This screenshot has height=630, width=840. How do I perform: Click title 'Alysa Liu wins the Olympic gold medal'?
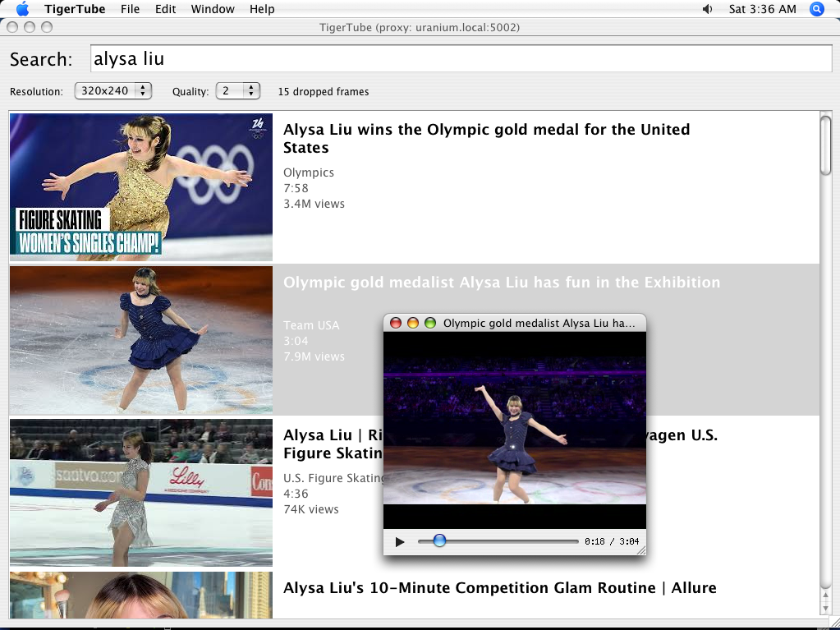pyautogui.click(x=486, y=138)
